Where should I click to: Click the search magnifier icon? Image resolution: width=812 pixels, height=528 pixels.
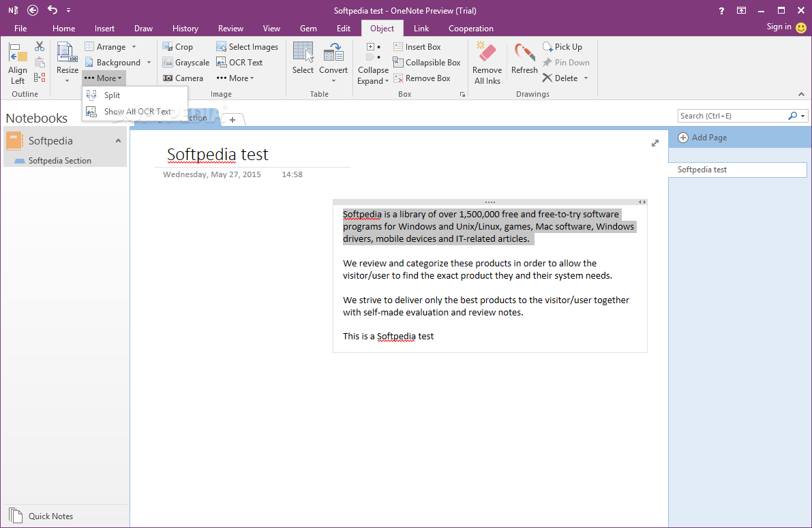pyautogui.click(x=792, y=116)
